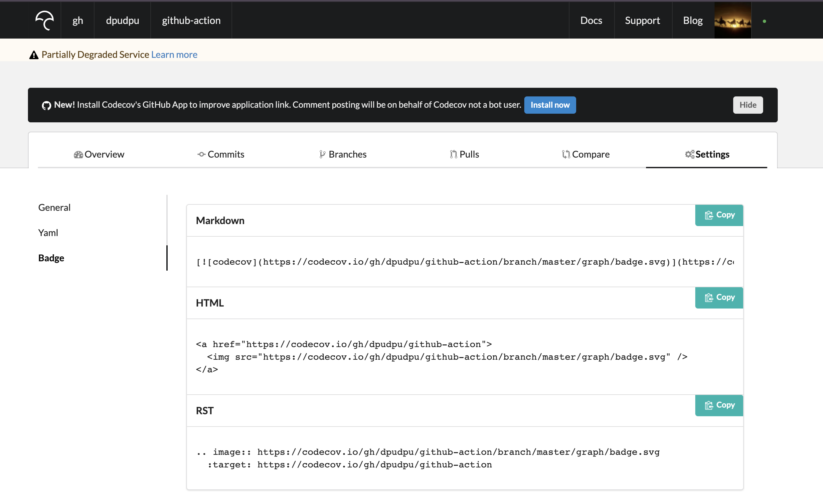Screen dimensions: 823x504
Task: Click the GitHub octocat icon in banner
Action: point(47,105)
